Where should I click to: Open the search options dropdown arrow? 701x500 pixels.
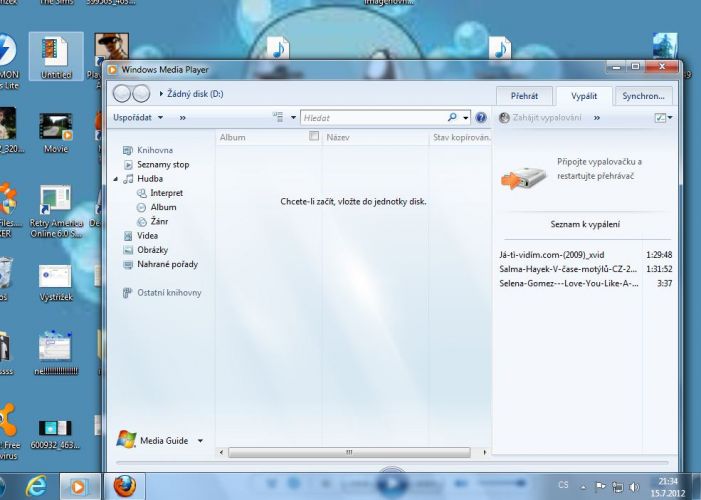(x=466, y=118)
